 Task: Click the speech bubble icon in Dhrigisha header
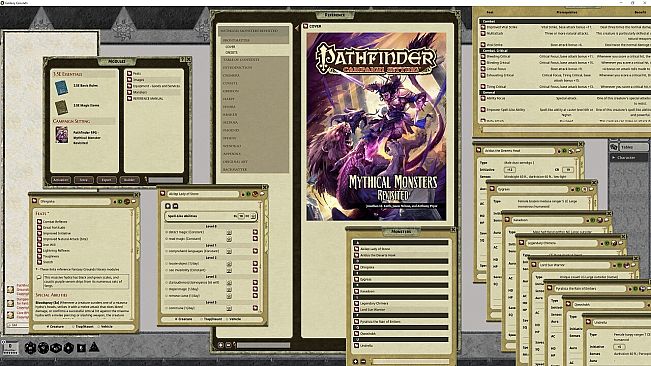pos(134,201)
